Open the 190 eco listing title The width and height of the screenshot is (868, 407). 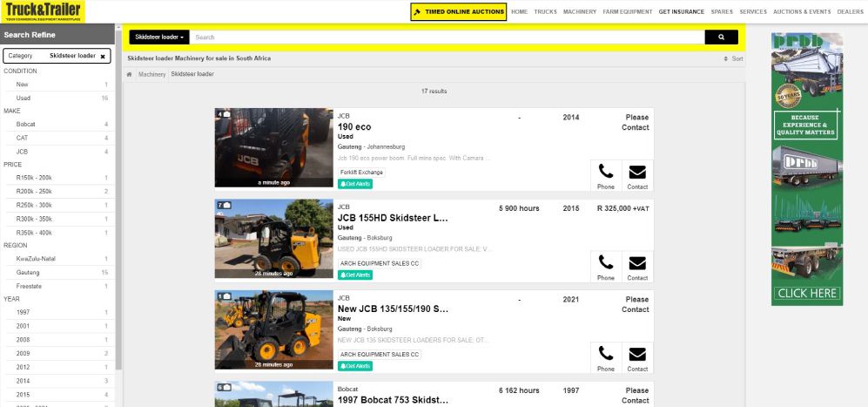pyautogui.click(x=354, y=127)
